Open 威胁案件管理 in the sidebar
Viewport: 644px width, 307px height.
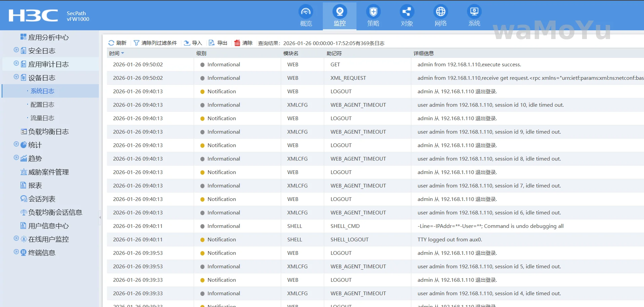(48, 172)
